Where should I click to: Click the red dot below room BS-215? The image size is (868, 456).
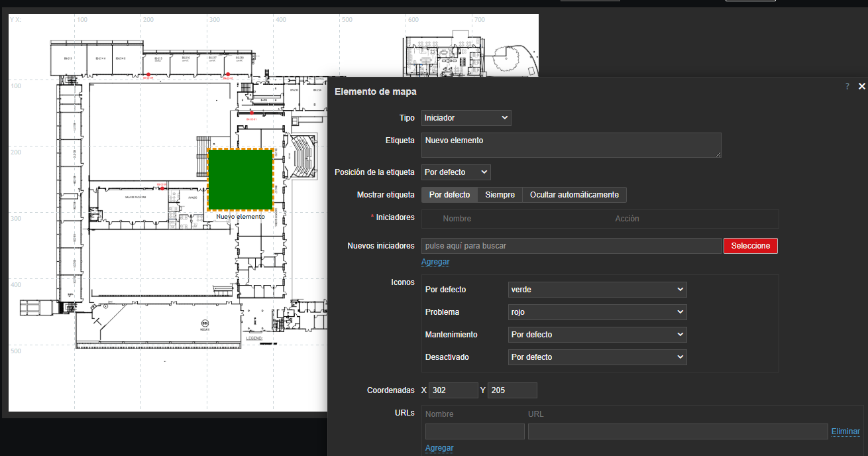click(x=149, y=75)
